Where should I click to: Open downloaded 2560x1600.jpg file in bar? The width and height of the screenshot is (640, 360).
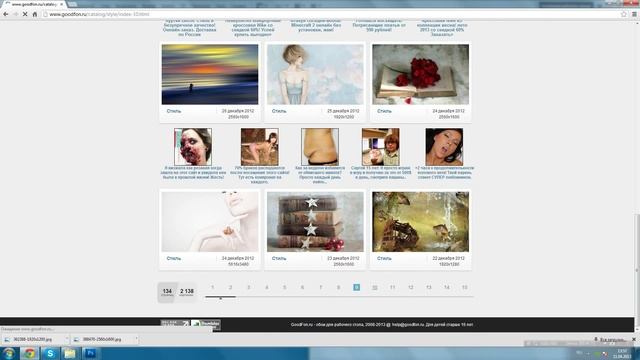pos(102,339)
